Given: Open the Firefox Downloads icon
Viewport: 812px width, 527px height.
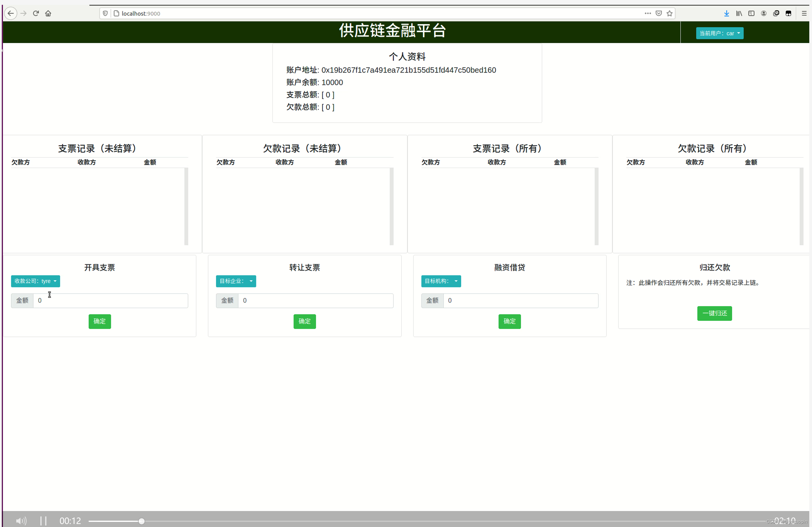Looking at the screenshot, I should pos(726,13).
